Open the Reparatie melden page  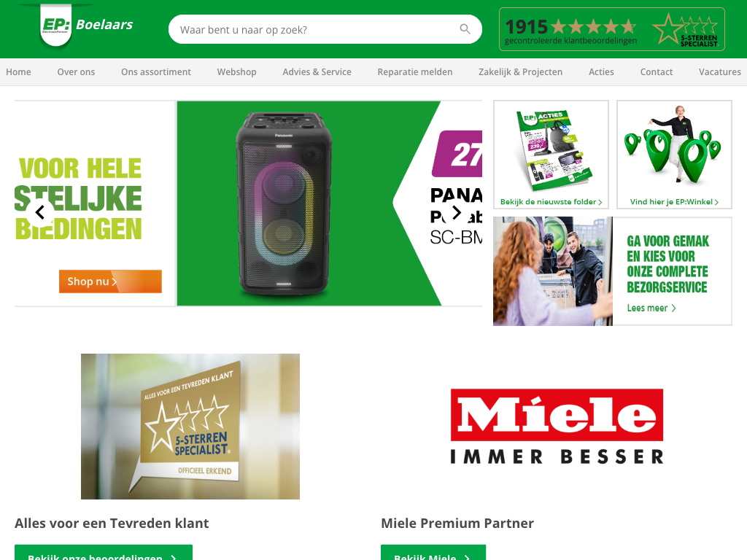(x=415, y=72)
